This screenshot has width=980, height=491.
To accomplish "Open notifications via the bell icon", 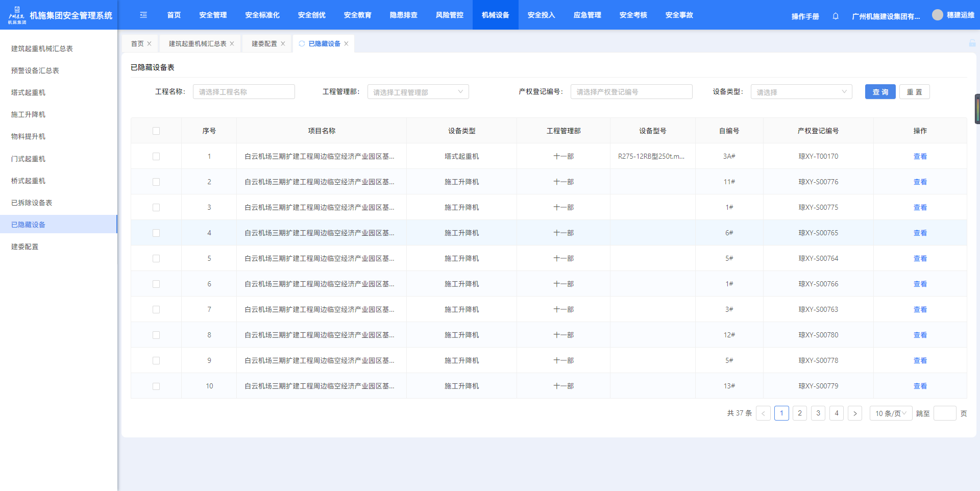I will (836, 16).
